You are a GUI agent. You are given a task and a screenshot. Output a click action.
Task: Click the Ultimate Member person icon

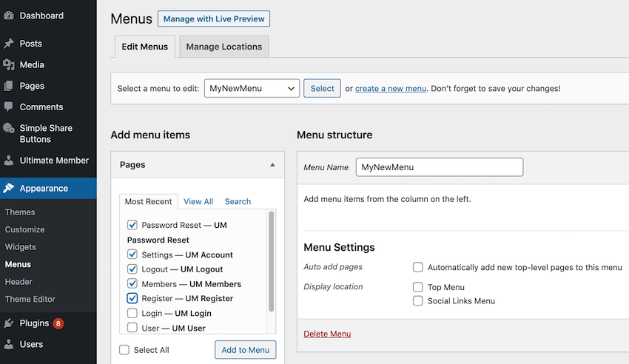(x=8, y=161)
